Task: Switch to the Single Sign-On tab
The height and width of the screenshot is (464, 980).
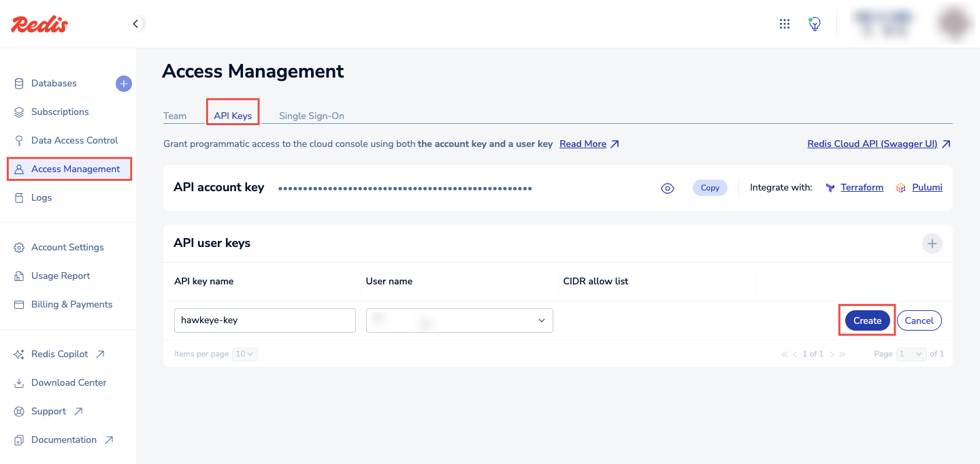Action: pyautogui.click(x=311, y=116)
